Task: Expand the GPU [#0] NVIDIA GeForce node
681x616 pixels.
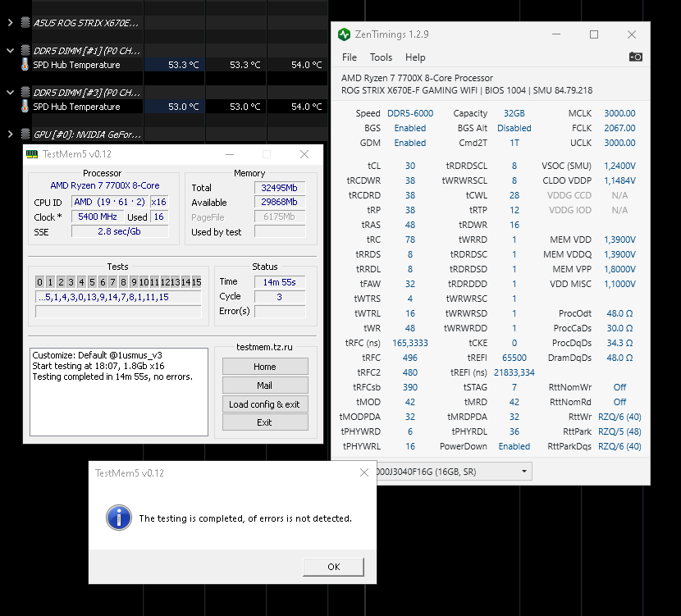Action: point(11,134)
